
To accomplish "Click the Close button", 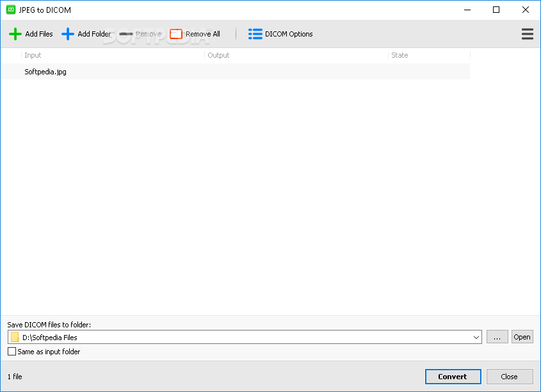I will click(x=510, y=377).
